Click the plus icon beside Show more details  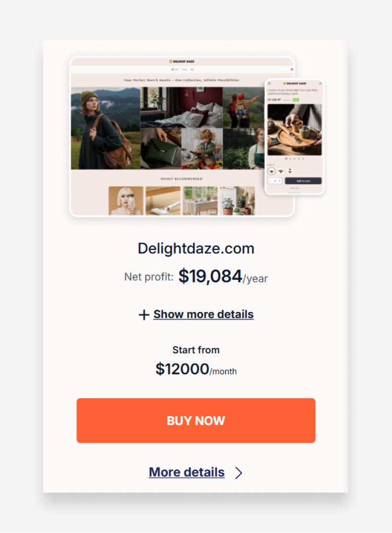tap(144, 315)
